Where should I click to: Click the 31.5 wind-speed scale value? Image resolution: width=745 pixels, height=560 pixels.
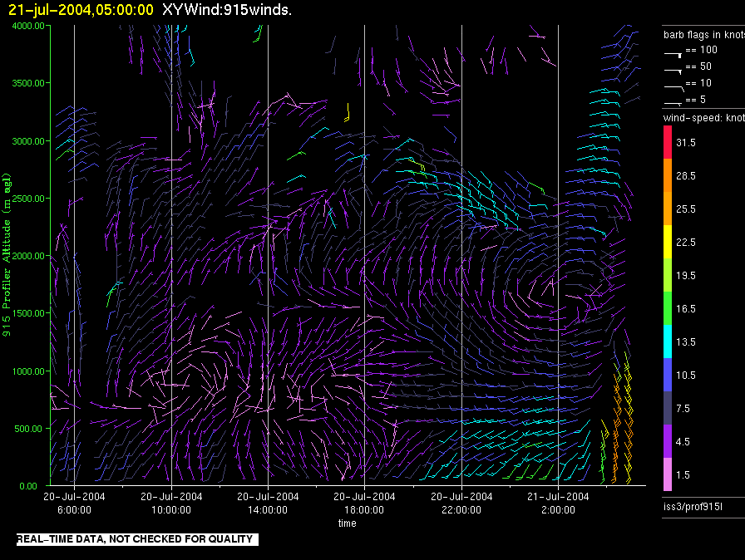click(686, 142)
